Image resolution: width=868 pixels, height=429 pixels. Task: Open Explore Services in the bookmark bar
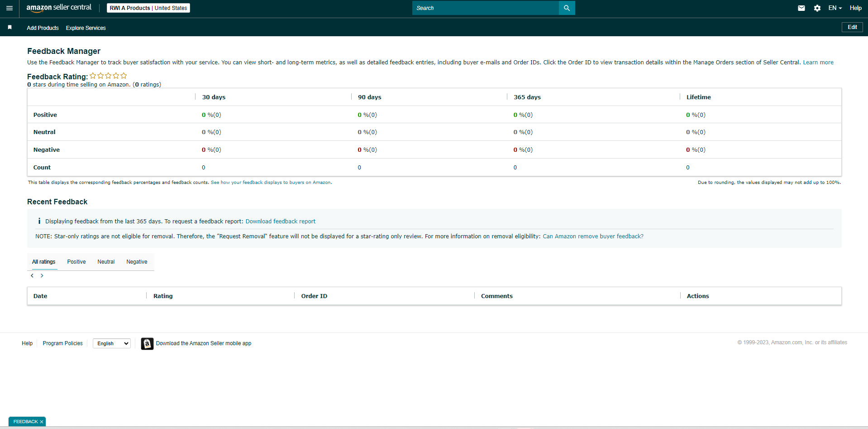click(x=86, y=28)
